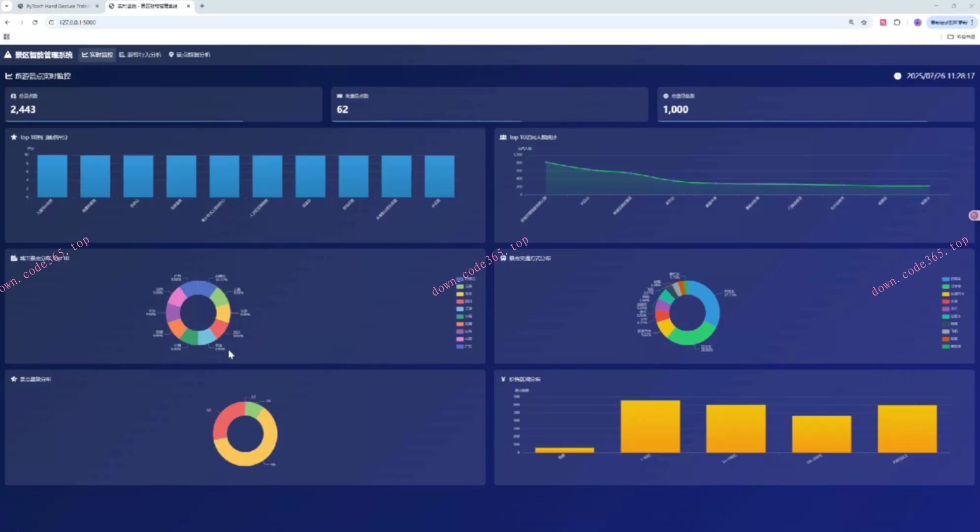Screen dimensions: 980x532
Task: Open the extensions puzzle icon
Action: [x=897, y=22]
